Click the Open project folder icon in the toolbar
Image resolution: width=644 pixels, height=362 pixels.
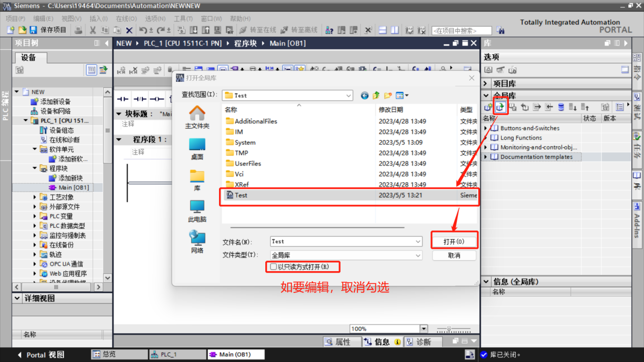(x=22, y=30)
